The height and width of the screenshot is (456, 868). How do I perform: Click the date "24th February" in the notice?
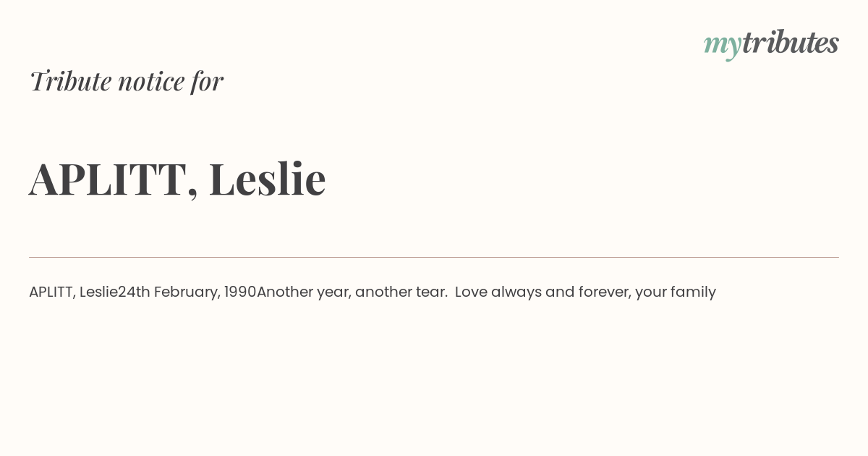167,292
